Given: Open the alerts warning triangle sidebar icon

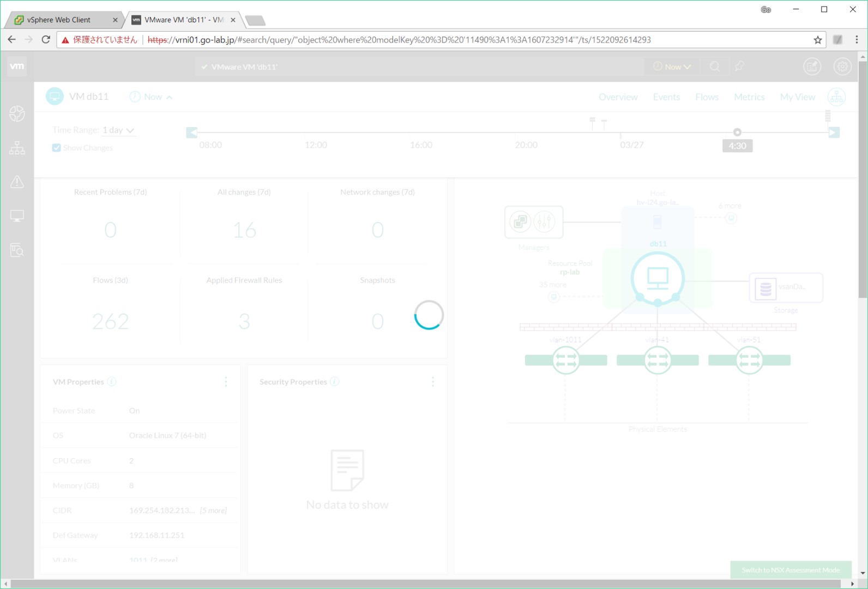Looking at the screenshot, I should click(17, 182).
